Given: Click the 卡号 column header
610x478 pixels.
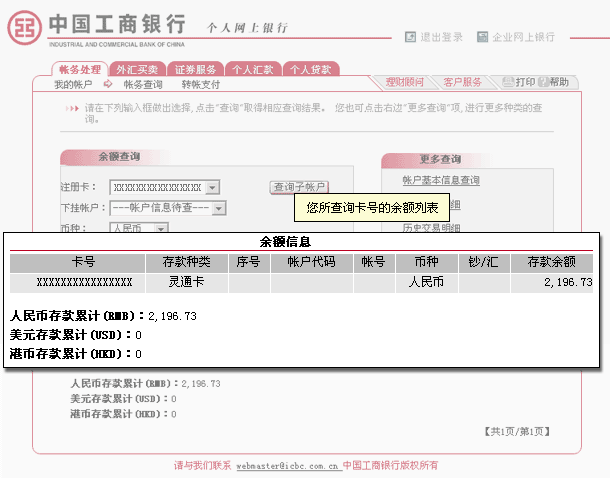Looking at the screenshot, I should (x=77, y=263).
